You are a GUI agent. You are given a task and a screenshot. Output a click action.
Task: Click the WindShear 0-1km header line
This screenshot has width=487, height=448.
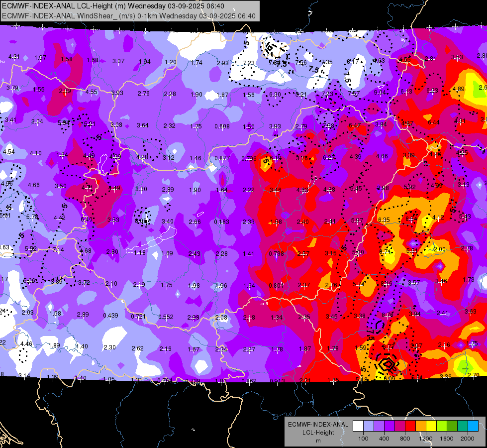[128, 16]
